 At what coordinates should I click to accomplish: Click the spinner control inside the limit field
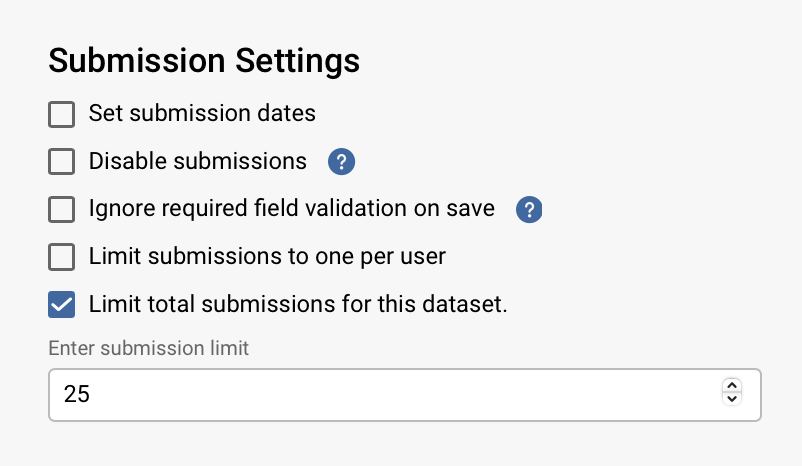pos(732,393)
